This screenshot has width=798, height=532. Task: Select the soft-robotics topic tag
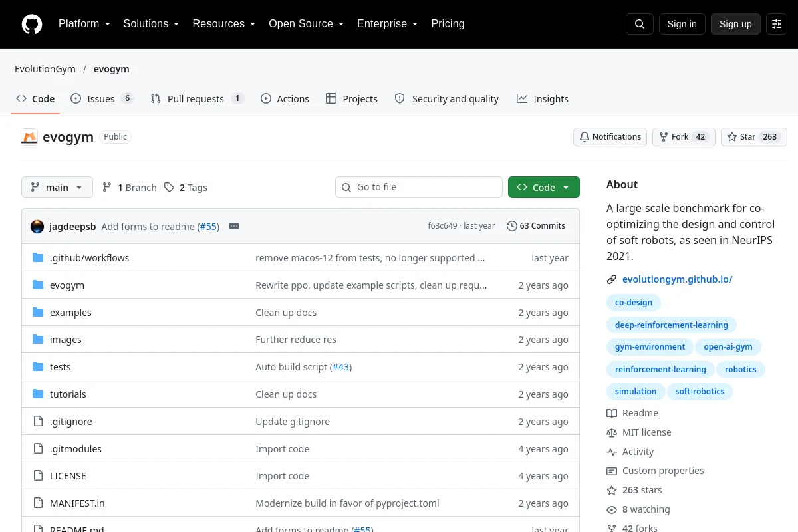(700, 391)
